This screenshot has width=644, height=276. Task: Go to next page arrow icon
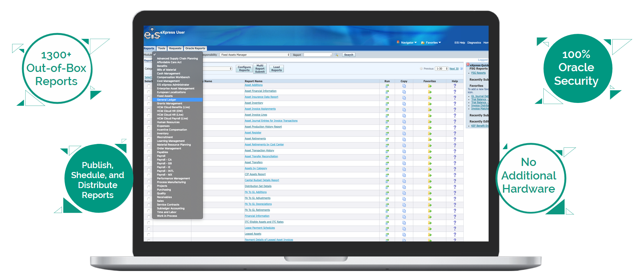click(462, 69)
